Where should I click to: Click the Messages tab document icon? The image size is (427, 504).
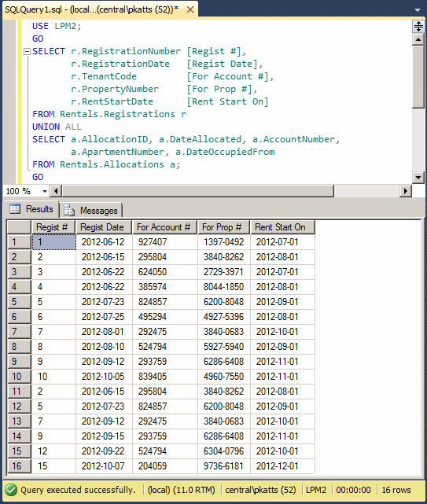(69, 210)
